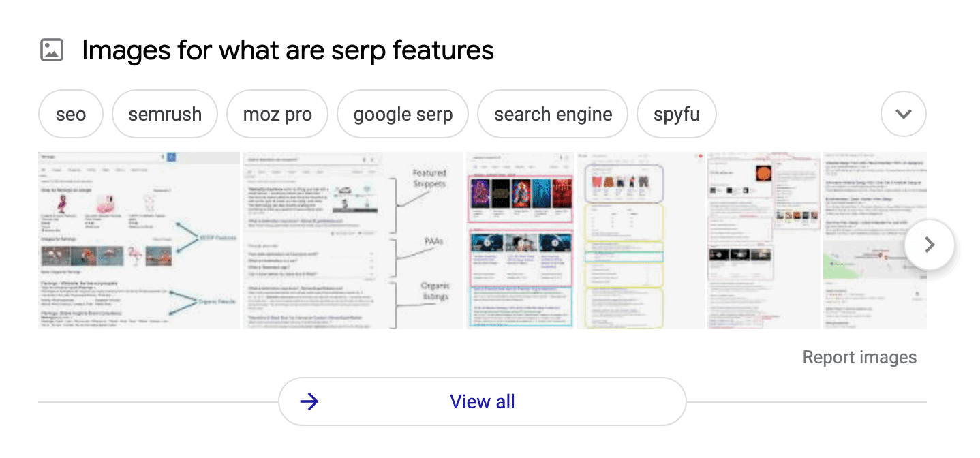Open the Report images link
Viewport: 980px width, 458px height.
point(859,356)
